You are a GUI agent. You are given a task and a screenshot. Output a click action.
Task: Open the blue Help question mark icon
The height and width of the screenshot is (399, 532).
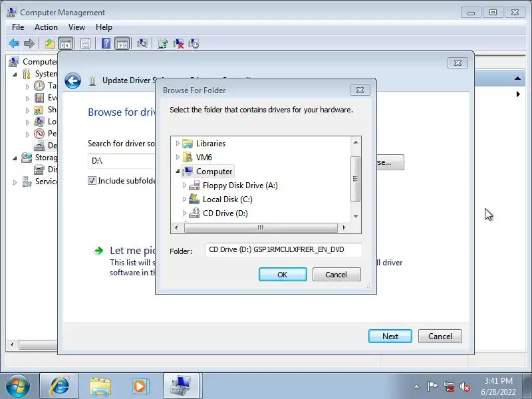(106, 43)
